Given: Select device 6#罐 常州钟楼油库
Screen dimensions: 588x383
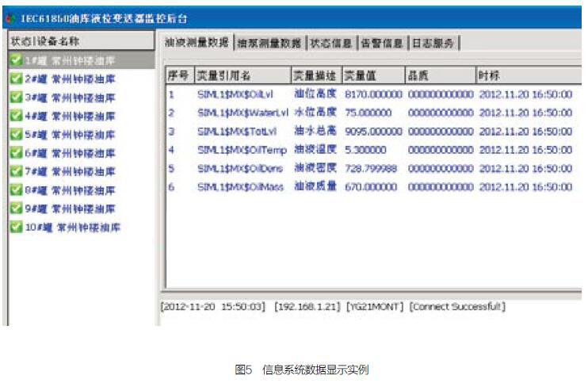Looking at the screenshot, I should point(70,154).
